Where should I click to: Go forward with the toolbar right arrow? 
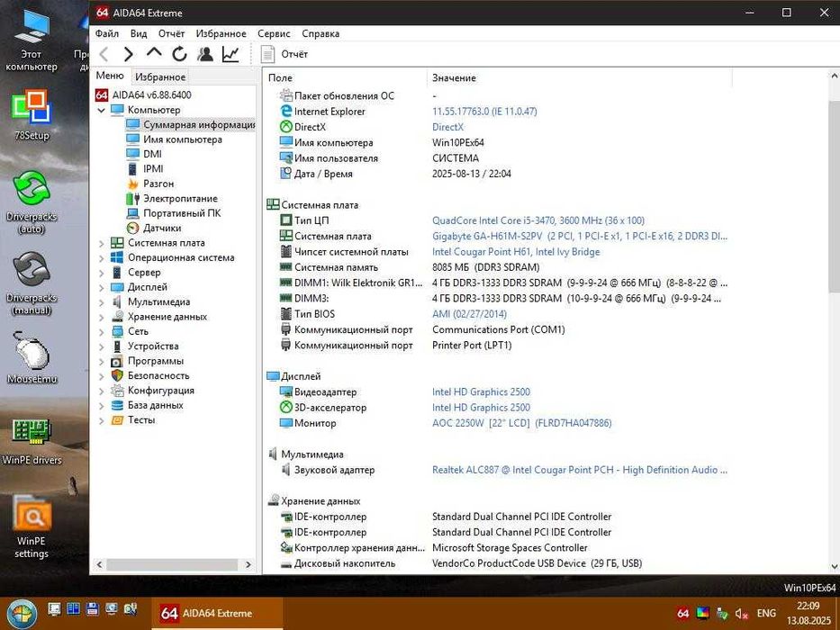point(129,54)
